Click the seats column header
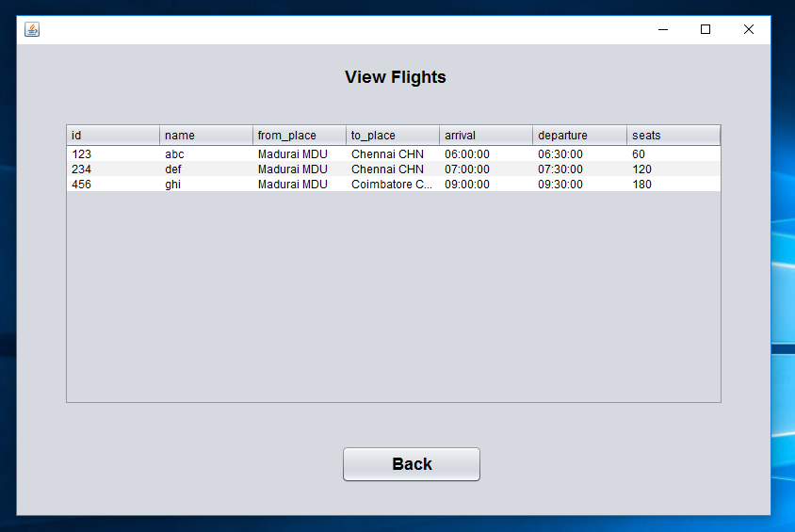The width and height of the screenshot is (795, 532). tap(673, 136)
